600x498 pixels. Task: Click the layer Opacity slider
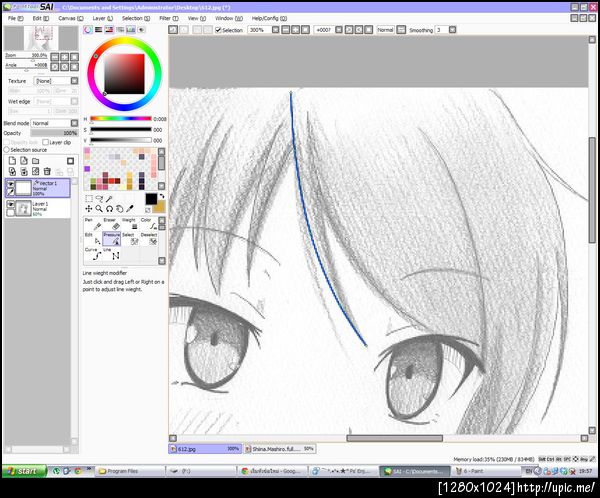54,133
